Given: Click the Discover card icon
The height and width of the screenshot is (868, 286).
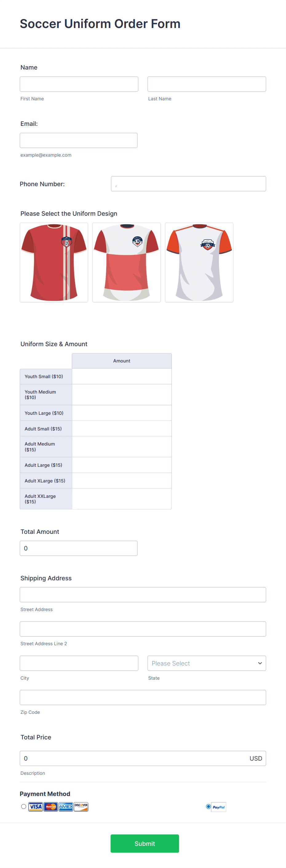Looking at the screenshot, I should (81, 807).
